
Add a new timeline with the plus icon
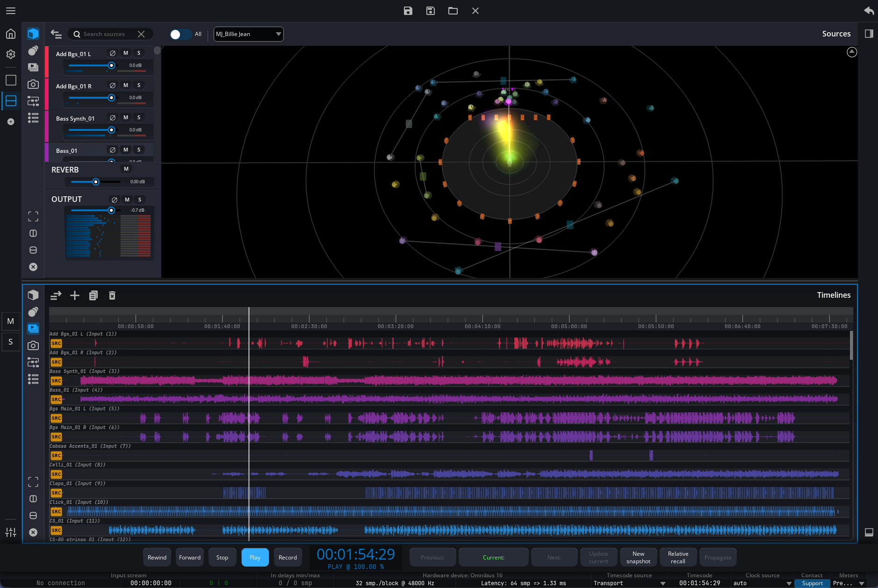(74, 295)
